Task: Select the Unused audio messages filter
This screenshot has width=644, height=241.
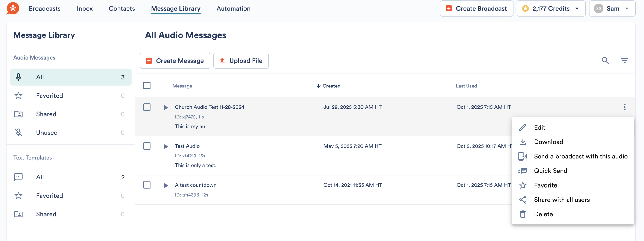Action: pyautogui.click(x=47, y=133)
